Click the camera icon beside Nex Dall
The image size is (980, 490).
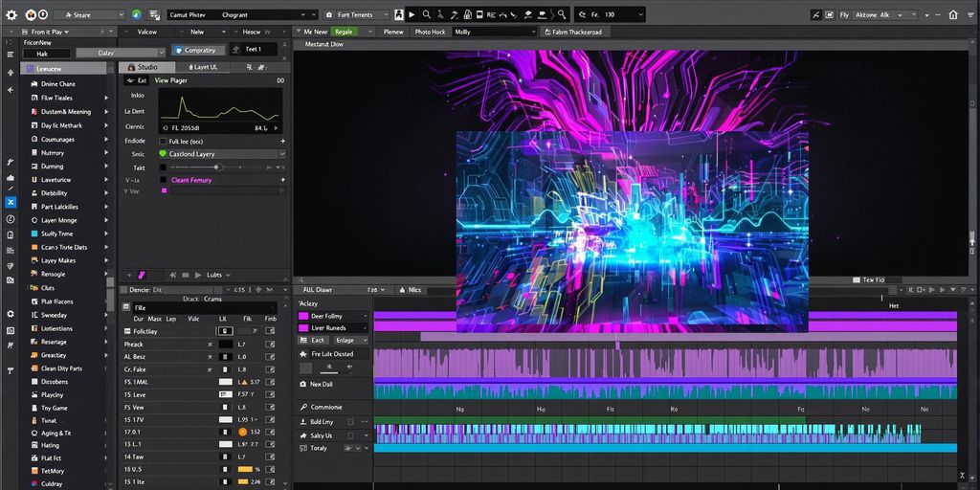click(302, 384)
